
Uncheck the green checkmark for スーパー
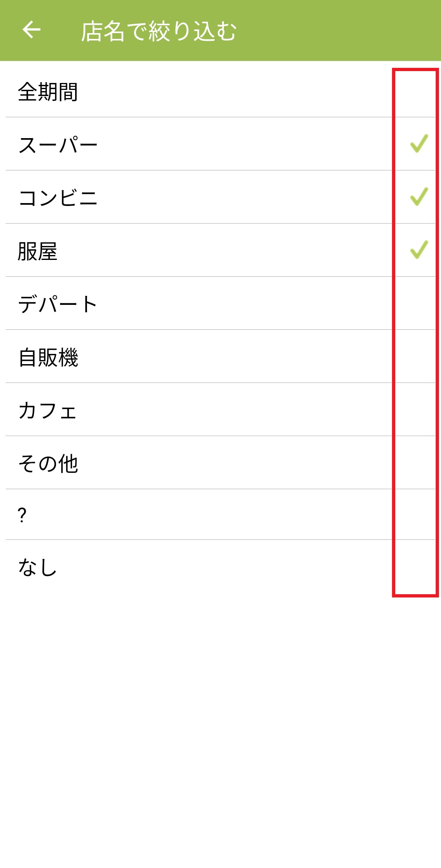(419, 144)
